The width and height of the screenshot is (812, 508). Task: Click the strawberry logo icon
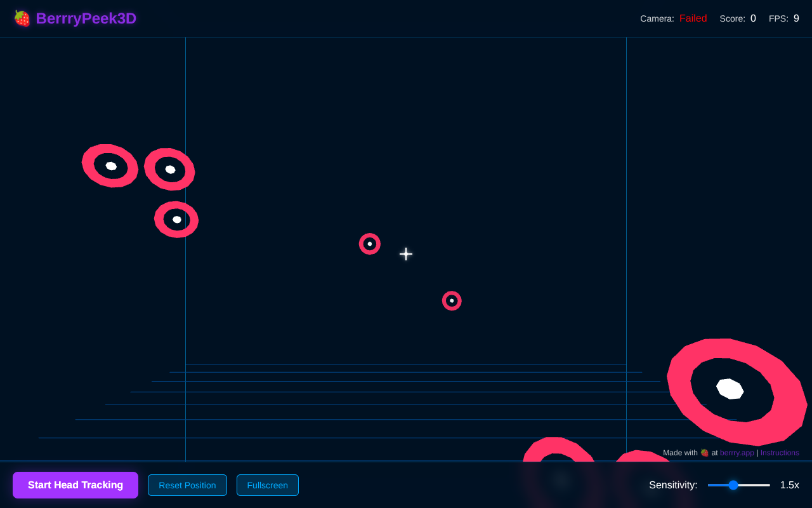21,18
